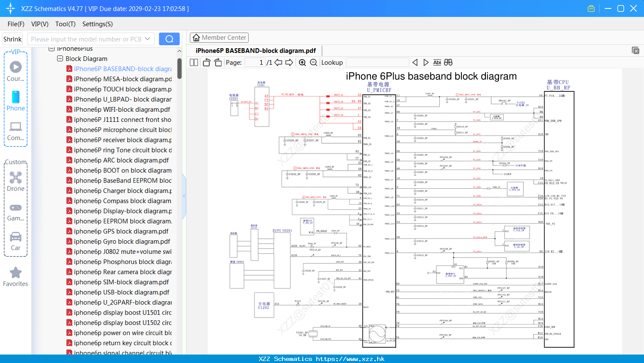This screenshot has height=363, width=644.
Task: Go to previous page arrow
Action: (278, 62)
